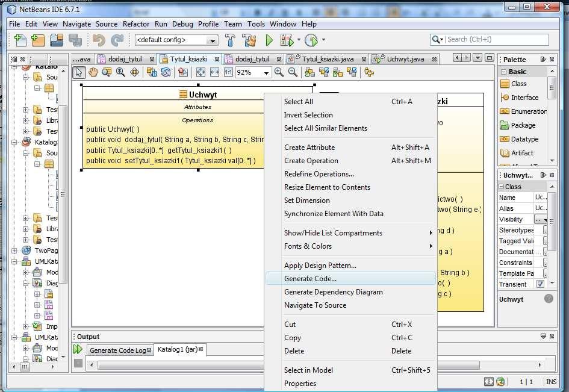Activate the diagram Select arrow tool
Image resolution: width=569 pixels, height=392 pixels.
[x=79, y=72]
